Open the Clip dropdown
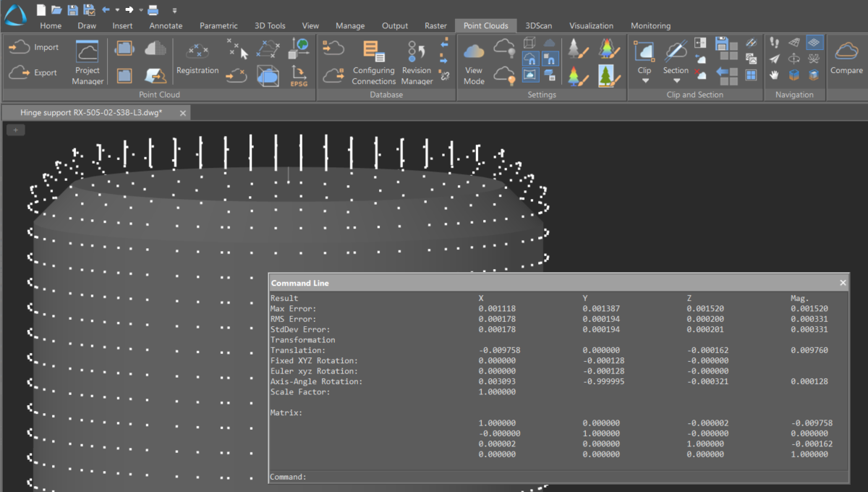The image size is (868, 492). pos(644,80)
